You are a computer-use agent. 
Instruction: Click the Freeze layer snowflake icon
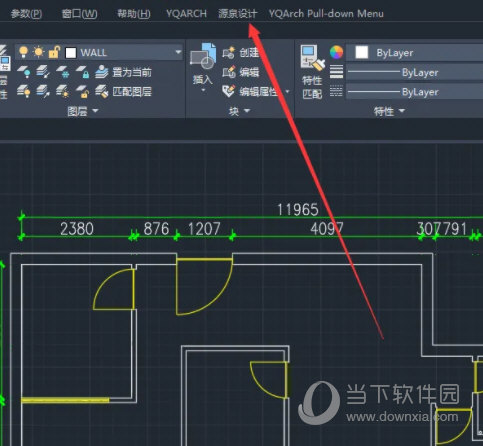tap(63, 72)
